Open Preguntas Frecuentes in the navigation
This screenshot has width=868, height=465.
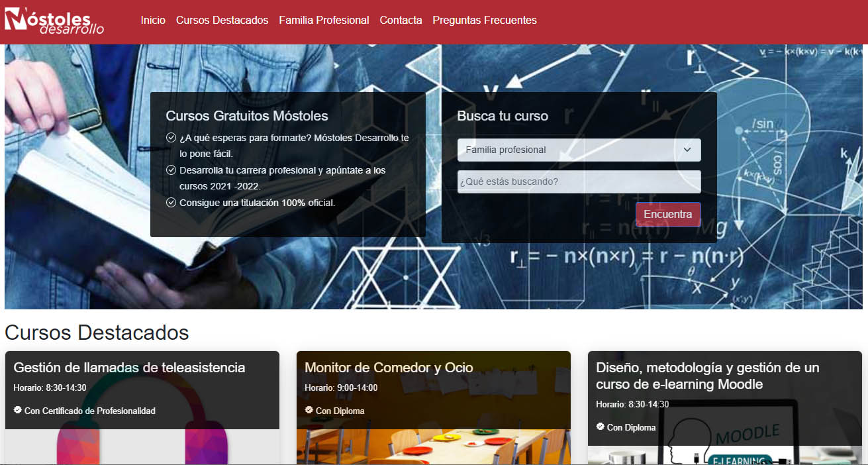tap(485, 21)
